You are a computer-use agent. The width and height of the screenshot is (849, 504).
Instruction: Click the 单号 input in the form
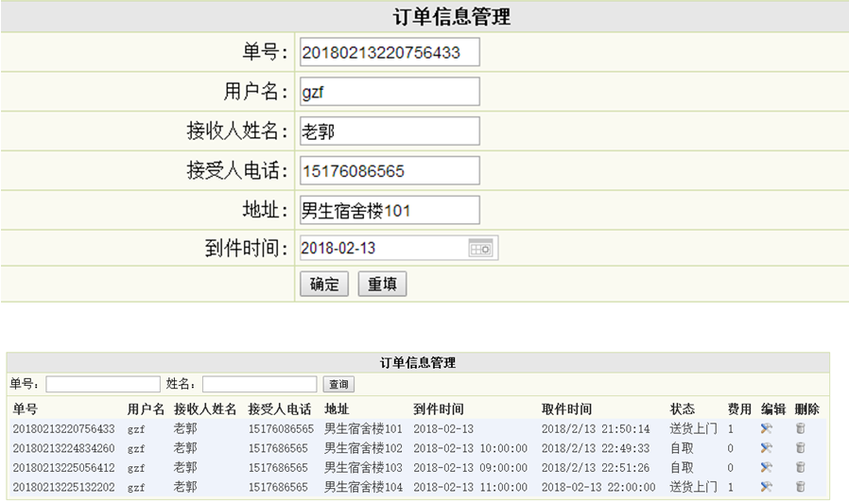tap(388, 53)
